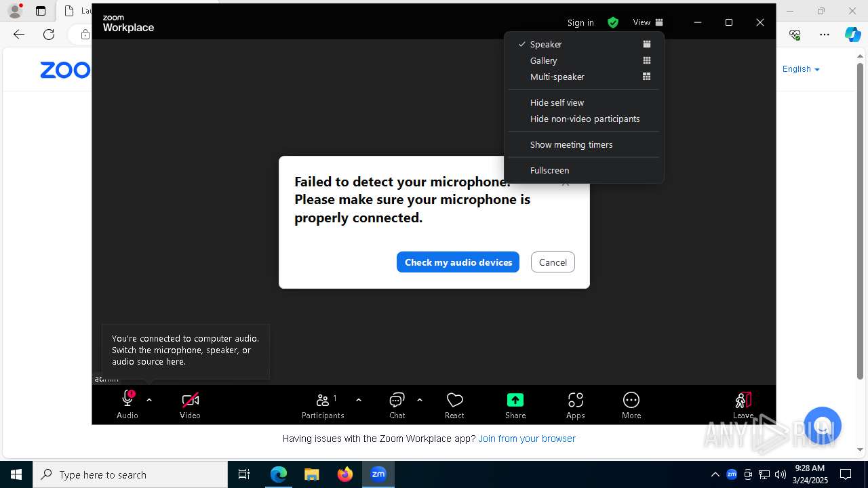Open the Chat panel
This screenshot has height=488, width=868.
click(397, 405)
